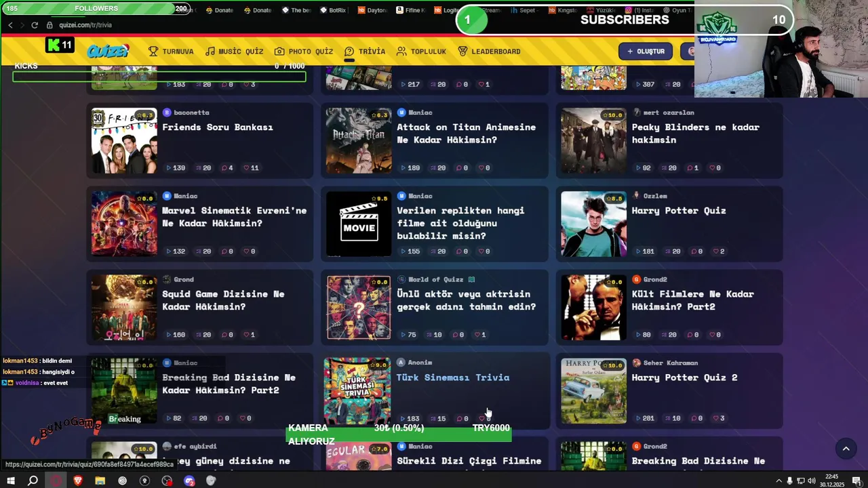Click the Squid Game thumbnail
The image size is (868, 488).
click(124, 308)
